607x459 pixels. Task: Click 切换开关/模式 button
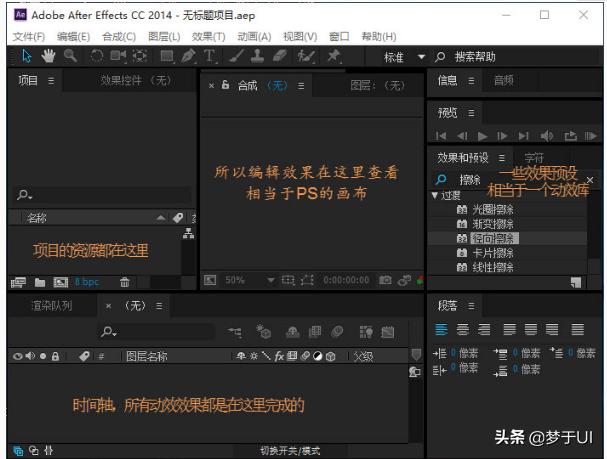290,450
